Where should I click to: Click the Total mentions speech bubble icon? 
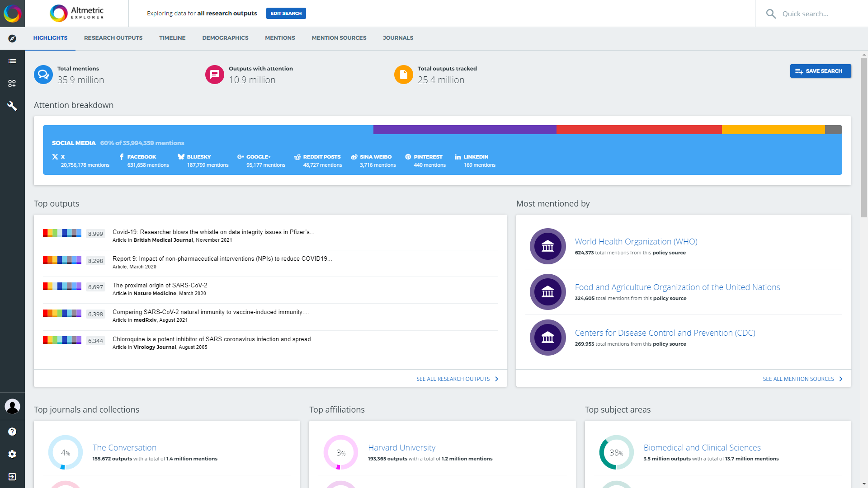pos(43,75)
